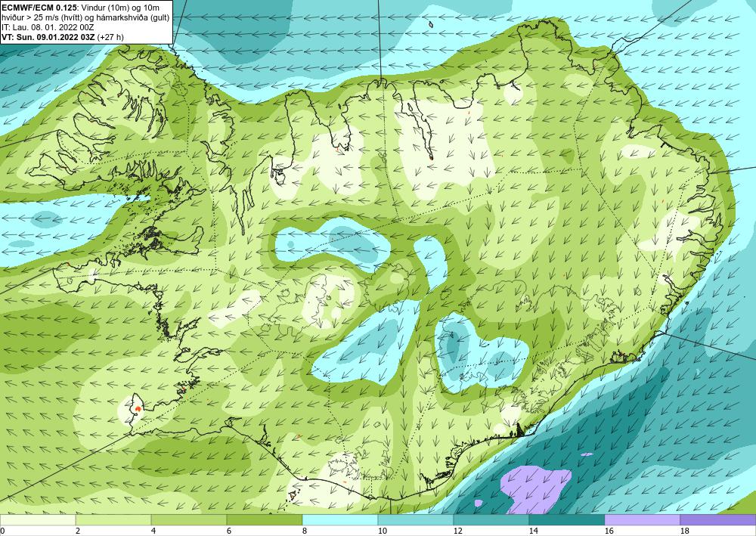Screen dimensions: 756x536
Task: Click the 8–10 m/s light cyan legend swatch
Action: click(340, 519)
